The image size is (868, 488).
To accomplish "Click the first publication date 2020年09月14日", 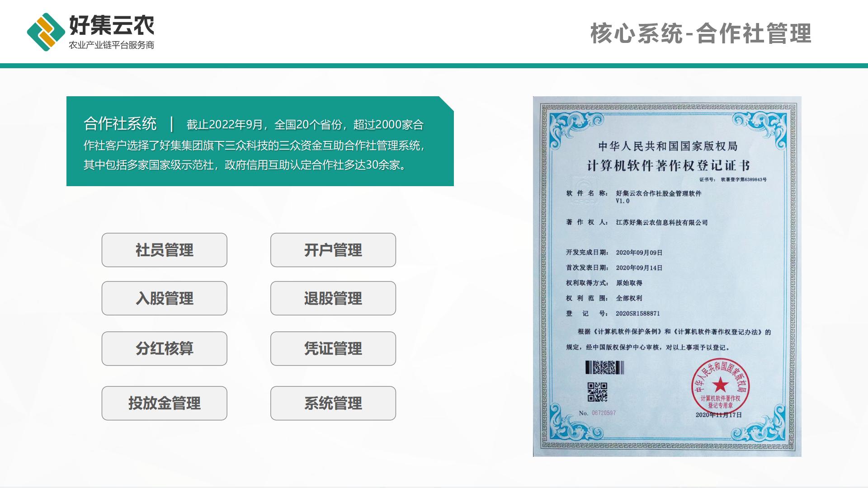I will [x=639, y=268].
